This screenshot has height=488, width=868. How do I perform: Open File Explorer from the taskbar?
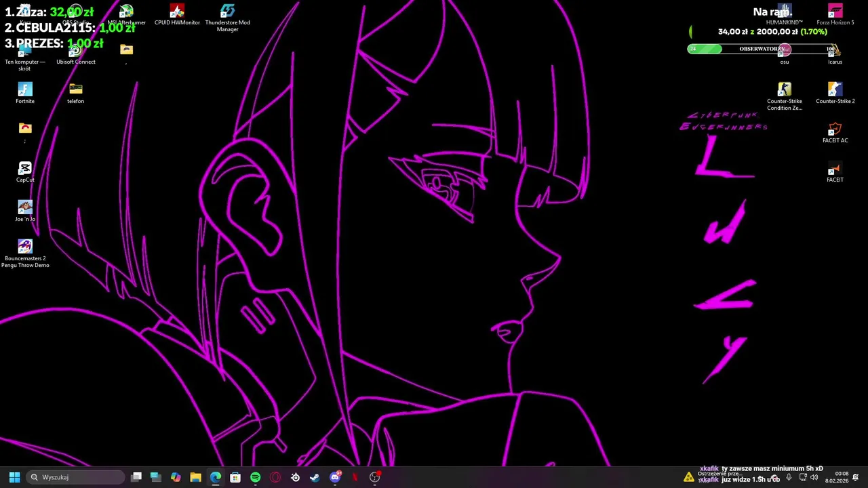pyautogui.click(x=195, y=477)
